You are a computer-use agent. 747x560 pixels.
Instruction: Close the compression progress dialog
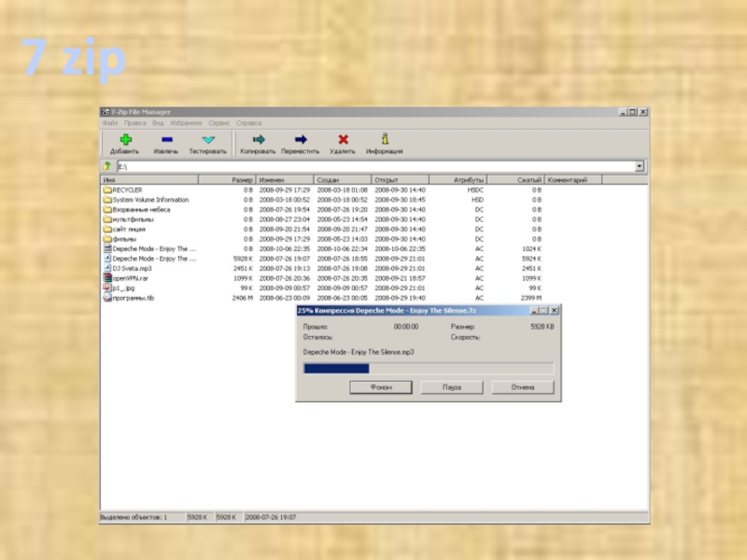554,311
